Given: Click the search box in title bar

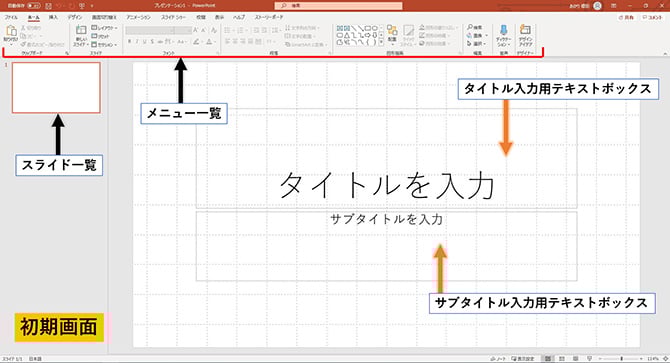Looking at the screenshot, I should 338,6.
